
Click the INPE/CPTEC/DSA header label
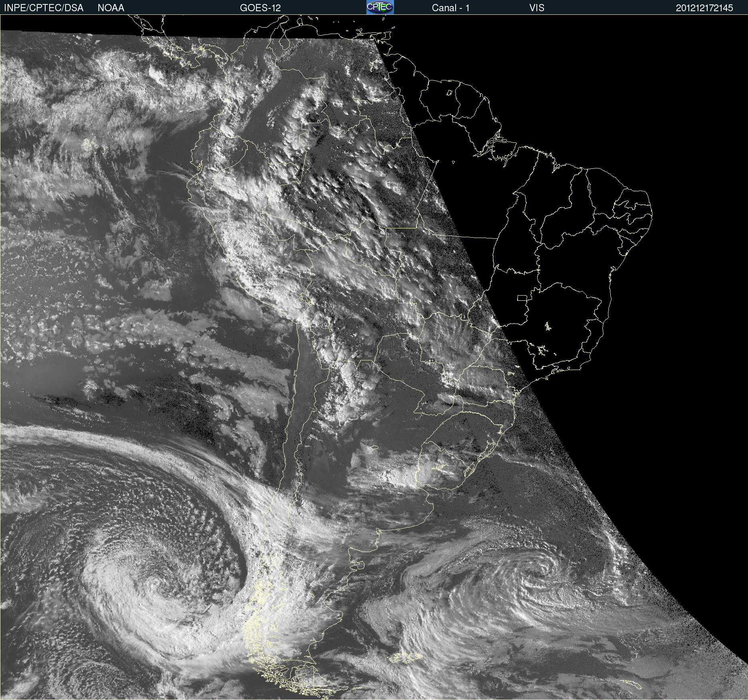coord(44,8)
